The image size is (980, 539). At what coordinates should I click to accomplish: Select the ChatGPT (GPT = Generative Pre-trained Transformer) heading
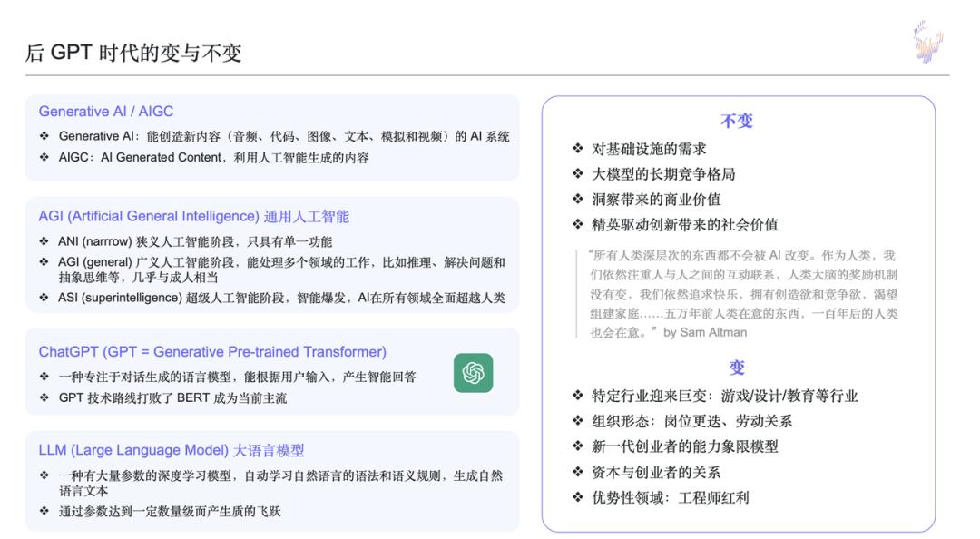pyautogui.click(x=212, y=352)
